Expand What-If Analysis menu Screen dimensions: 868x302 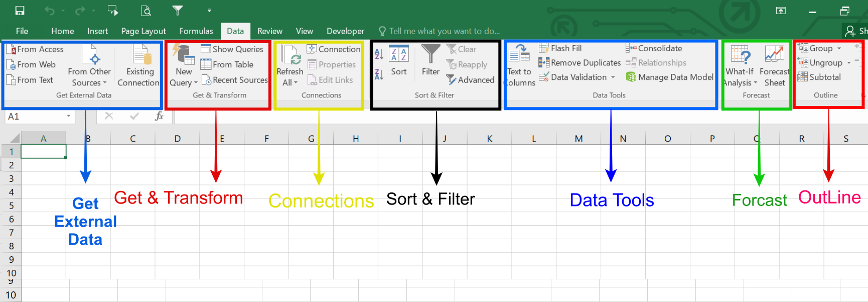point(741,65)
